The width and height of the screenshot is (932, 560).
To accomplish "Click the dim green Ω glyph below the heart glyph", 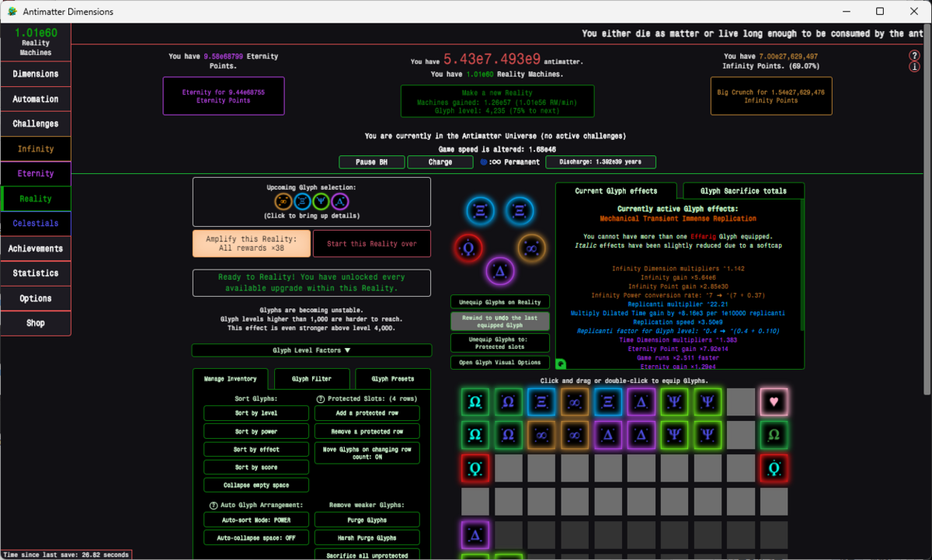I will (x=774, y=435).
